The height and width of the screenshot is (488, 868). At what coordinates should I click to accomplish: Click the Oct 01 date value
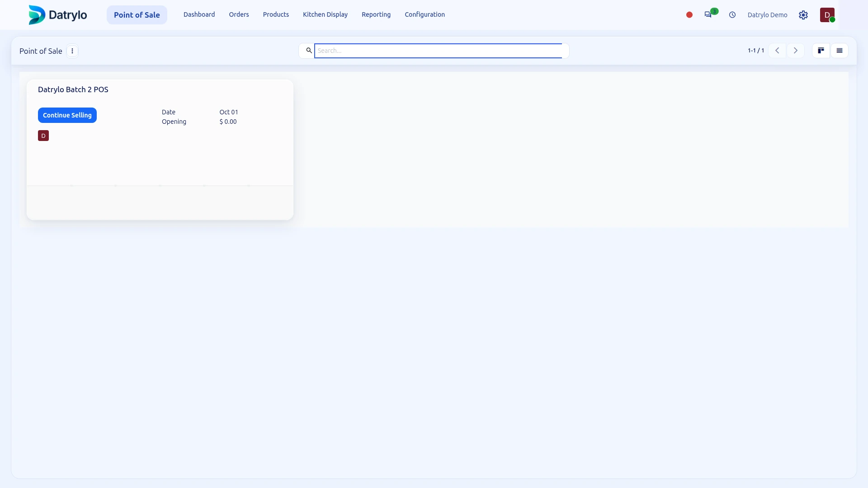(x=229, y=112)
